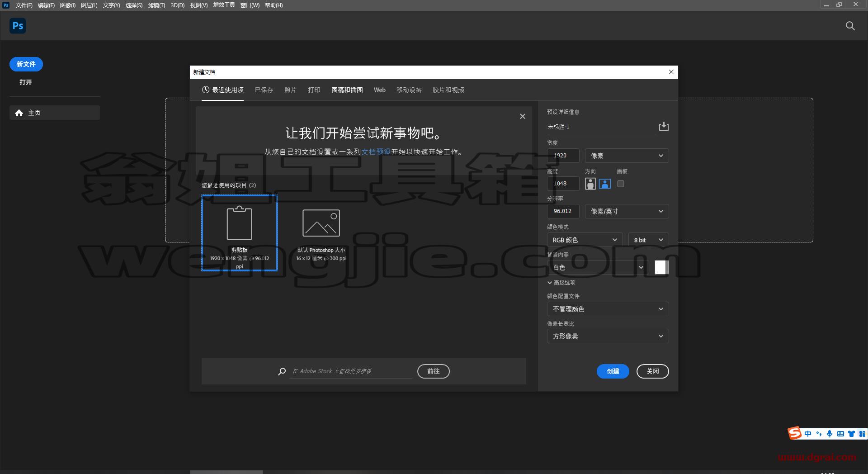Open the search magnifier icon top right
The image size is (868, 474).
click(x=850, y=26)
